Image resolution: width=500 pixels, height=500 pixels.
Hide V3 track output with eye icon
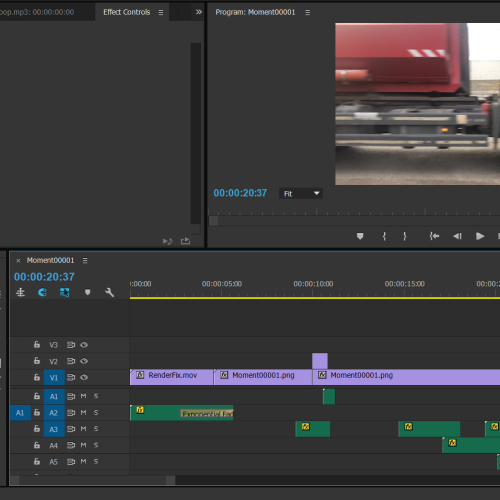[x=84, y=345]
